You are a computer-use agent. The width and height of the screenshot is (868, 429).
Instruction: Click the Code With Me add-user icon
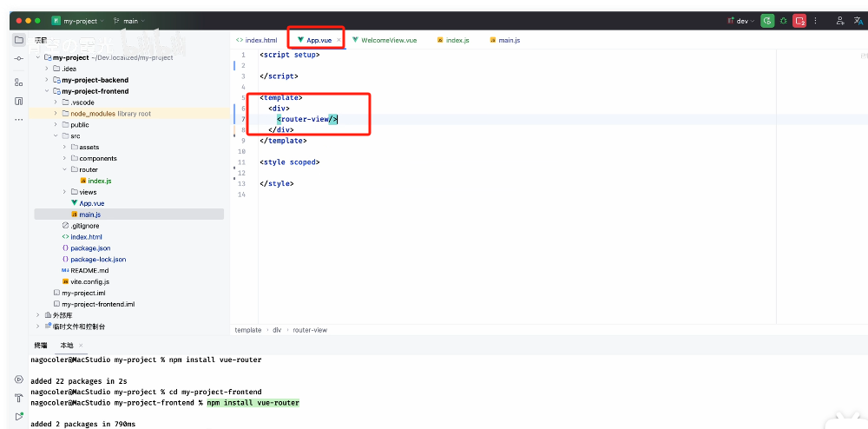pos(840,21)
